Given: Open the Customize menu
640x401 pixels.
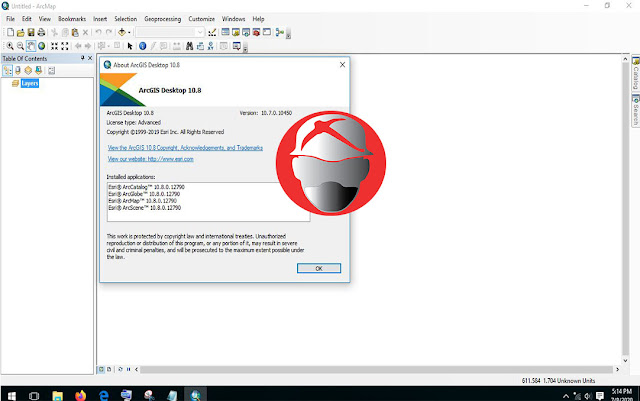Looking at the screenshot, I should tap(202, 19).
